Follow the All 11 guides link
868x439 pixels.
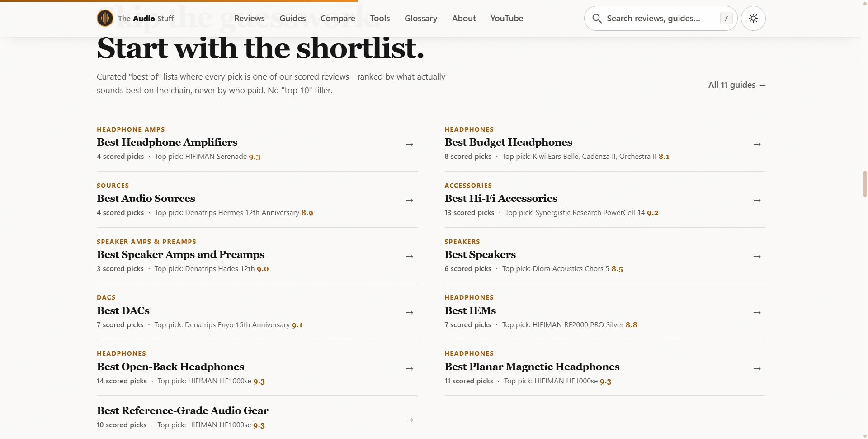tap(737, 85)
